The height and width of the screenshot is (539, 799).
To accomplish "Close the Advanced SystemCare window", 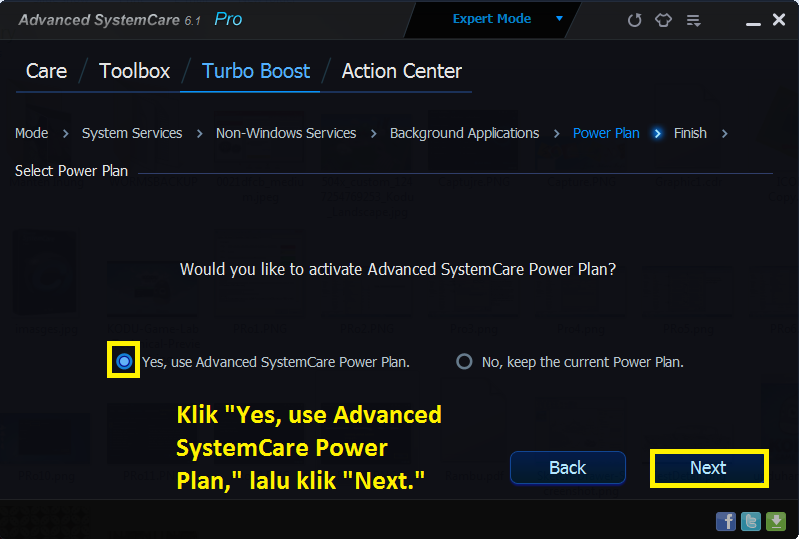I will pos(779,19).
